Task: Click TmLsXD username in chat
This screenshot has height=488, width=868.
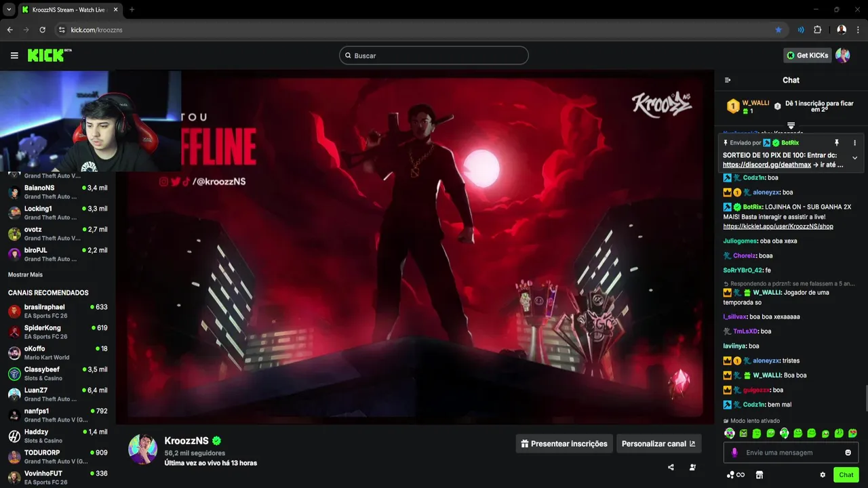Action: point(745,331)
